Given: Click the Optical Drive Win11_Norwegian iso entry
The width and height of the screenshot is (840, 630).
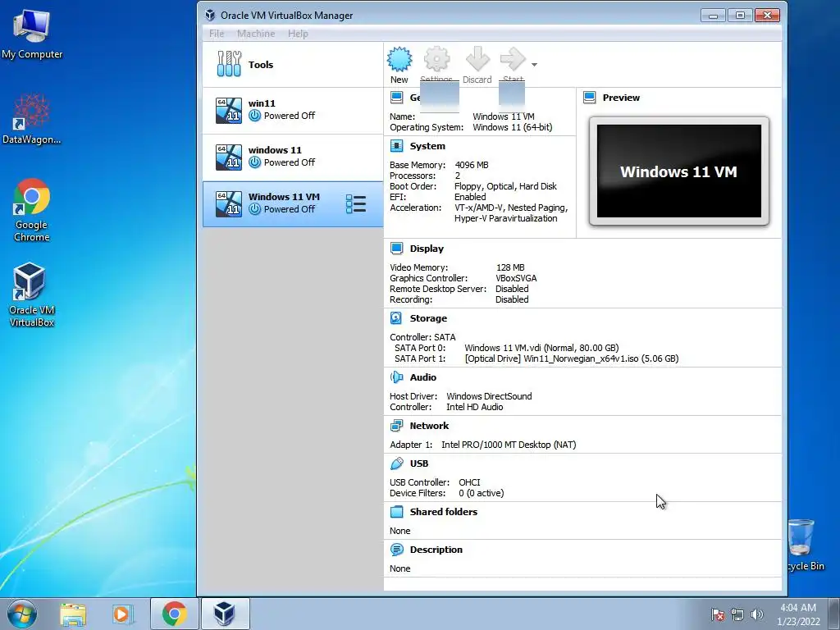Looking at the screenshot, I should point(572,358).
